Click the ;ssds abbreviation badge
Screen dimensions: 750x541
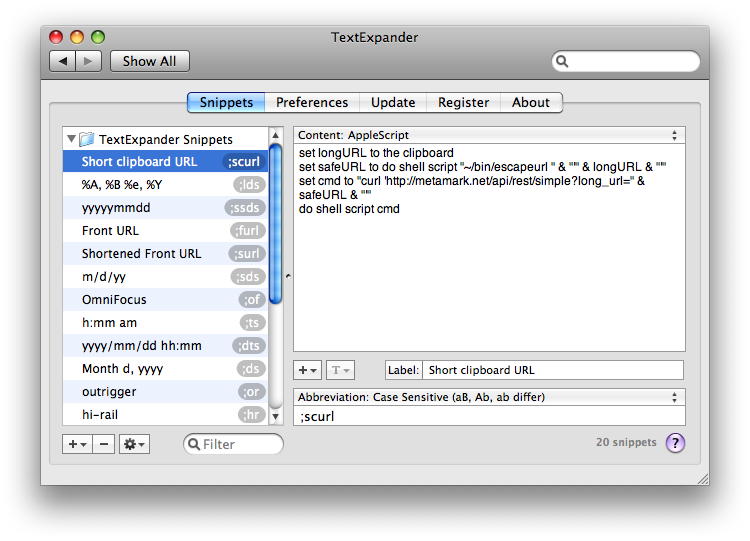click(x=245, y=208)
